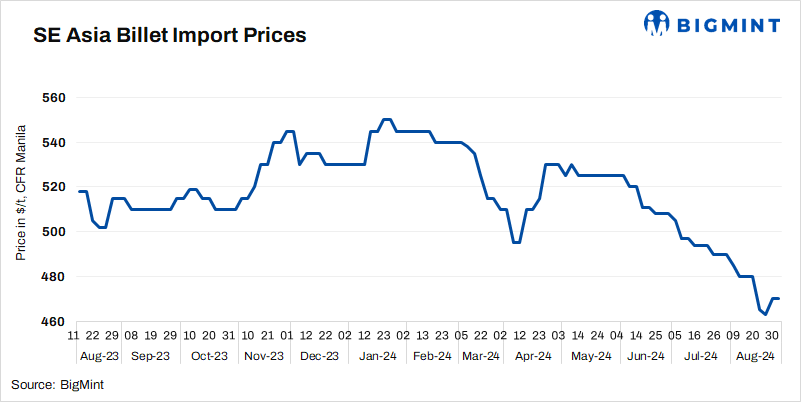
Task: Click the Source: BigMint footer text
Action: 58,384
